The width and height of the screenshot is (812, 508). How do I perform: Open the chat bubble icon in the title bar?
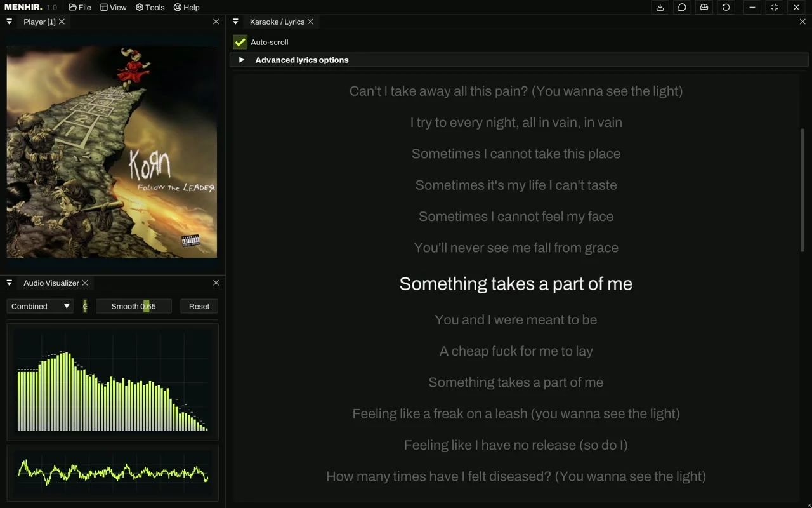pyautogui.click(x=682, y=8)
